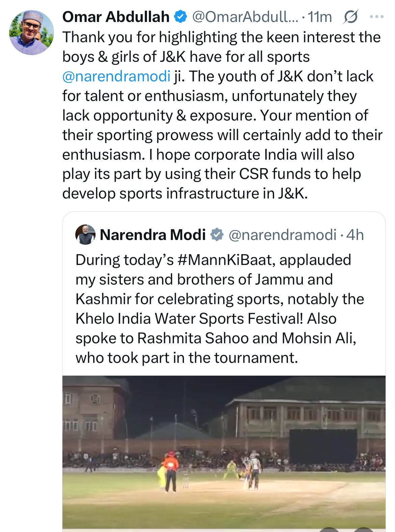Click the 11m timestamp of the post

pyautogui.click(x=320, y=17)
